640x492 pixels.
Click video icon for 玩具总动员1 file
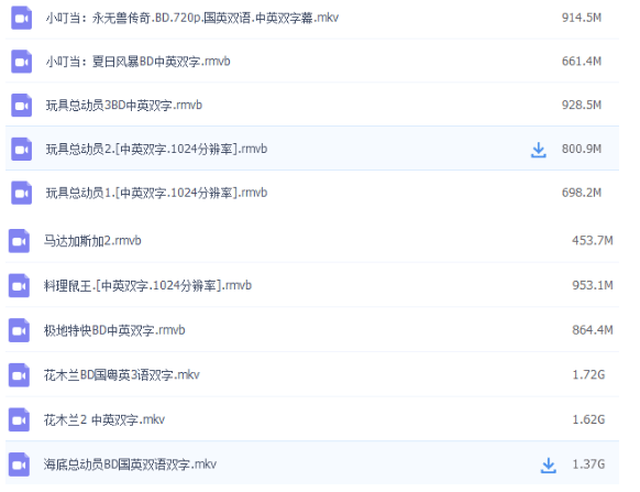21,193
